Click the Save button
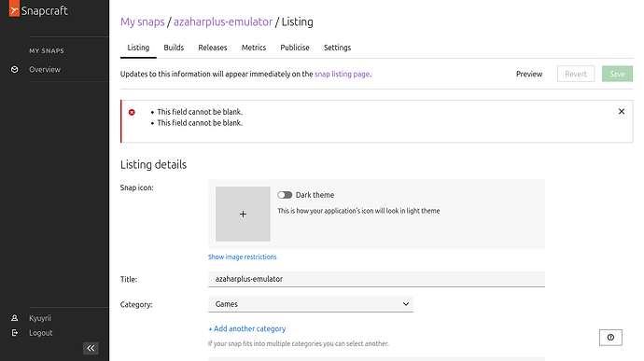Viewport: 644px width, 361px height. click(x=617, y=74)
